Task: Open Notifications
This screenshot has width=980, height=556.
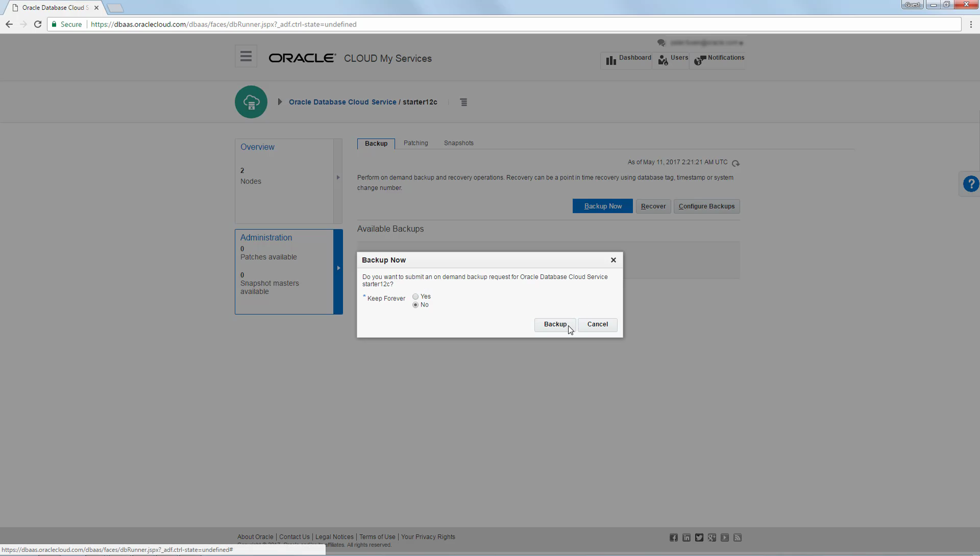Action: [719, 59]
